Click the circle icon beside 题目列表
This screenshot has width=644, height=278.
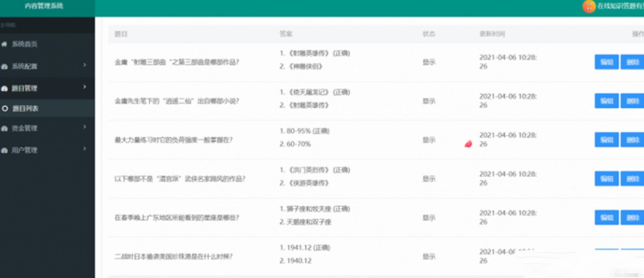[x=5, y=108]
